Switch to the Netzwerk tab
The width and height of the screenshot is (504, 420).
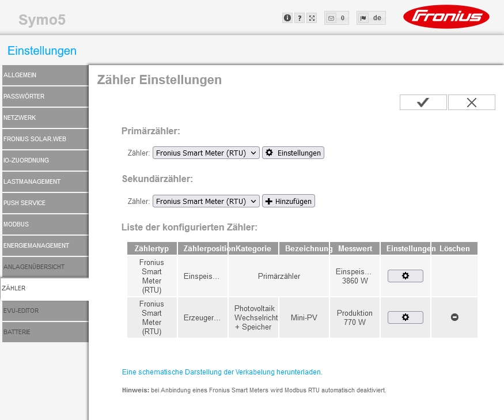coord(46,118)
